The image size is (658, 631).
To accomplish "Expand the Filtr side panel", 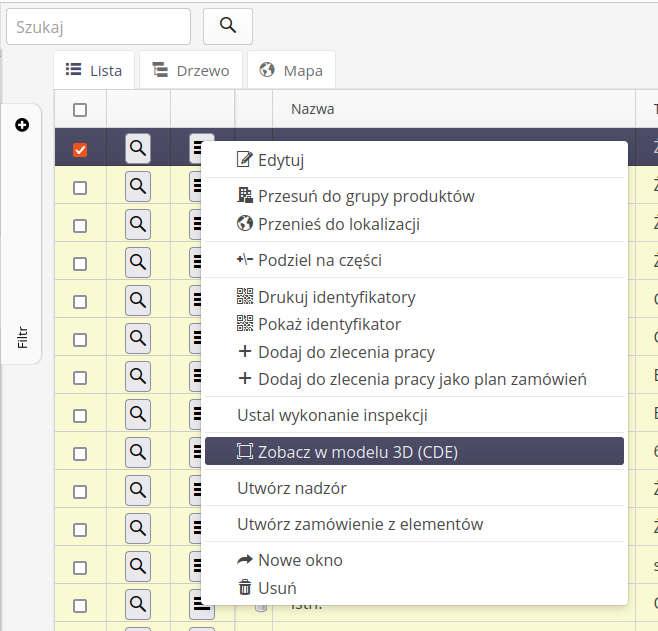I will 22,338.
